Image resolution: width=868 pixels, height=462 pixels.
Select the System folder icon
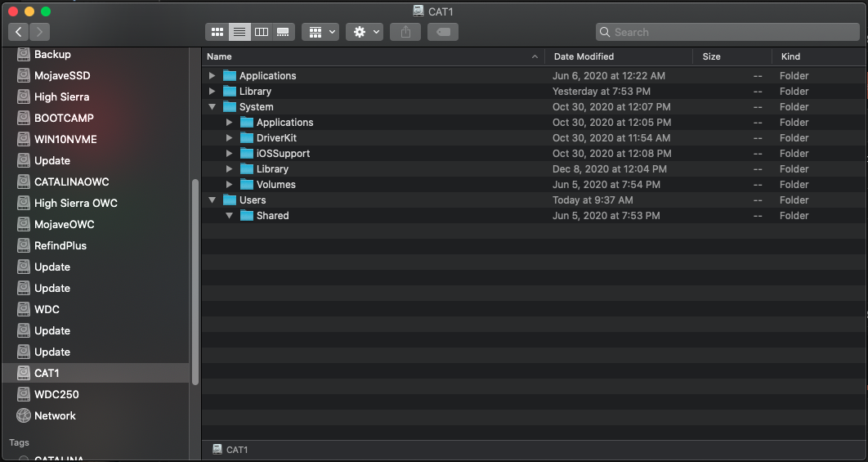[230, 106]
